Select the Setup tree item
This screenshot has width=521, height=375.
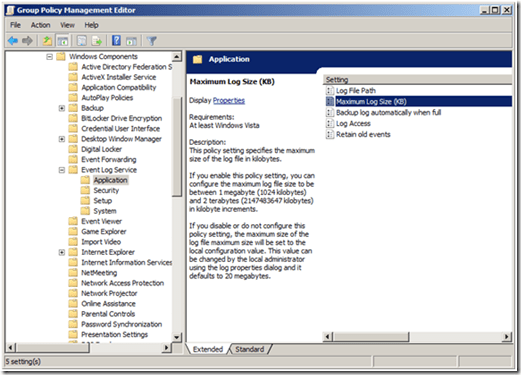103,201
